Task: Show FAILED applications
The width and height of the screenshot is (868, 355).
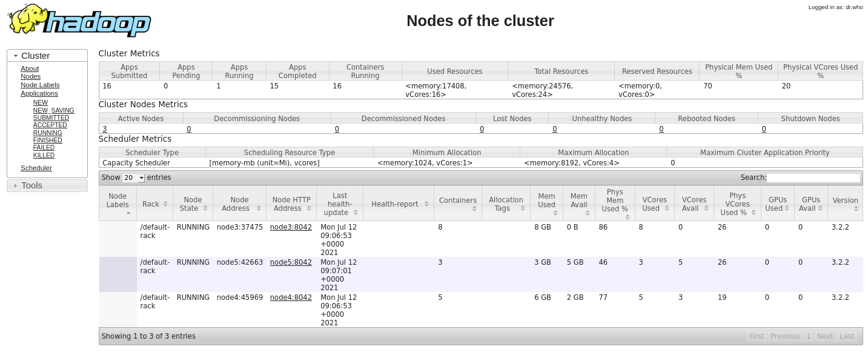Action: [x=44, y=147]
